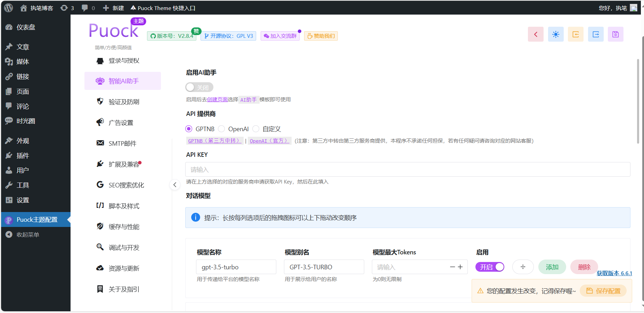644x313 pixels.
Task: Click the Puock logo title
Action: click(114, 31)
